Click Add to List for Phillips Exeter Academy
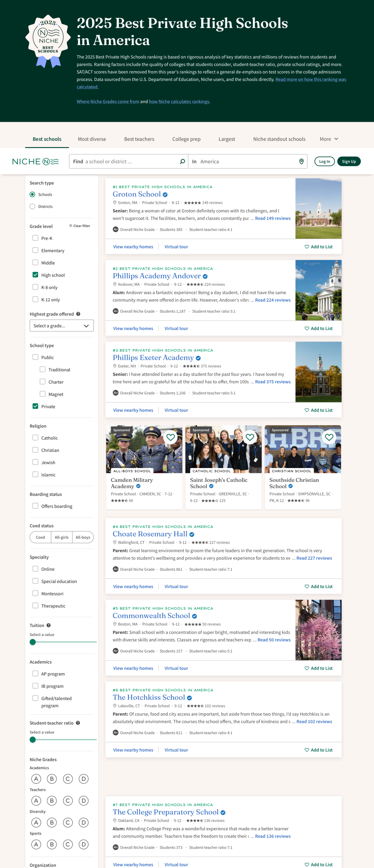 tap(319, 410)
